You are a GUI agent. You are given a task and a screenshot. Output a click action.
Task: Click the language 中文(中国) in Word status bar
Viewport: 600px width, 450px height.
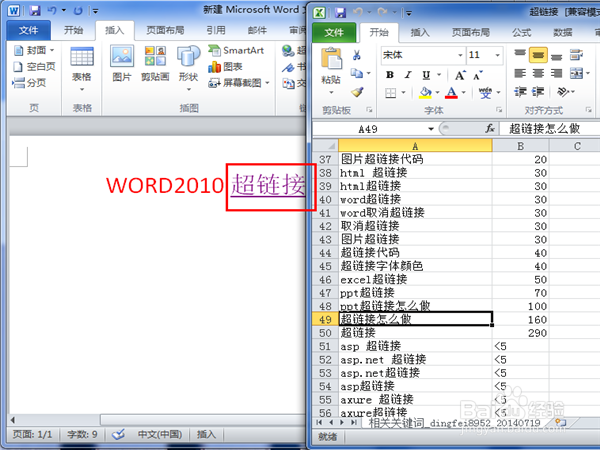(160, 434)
